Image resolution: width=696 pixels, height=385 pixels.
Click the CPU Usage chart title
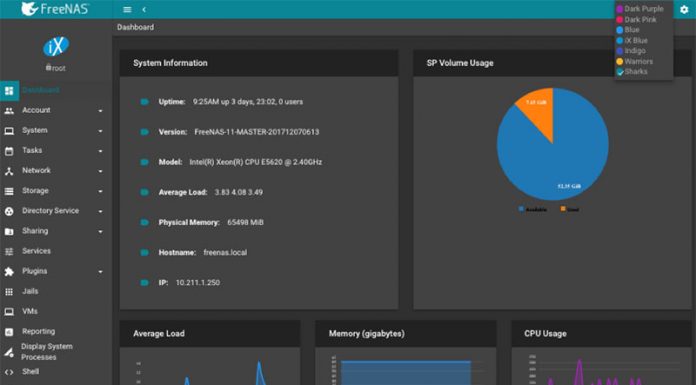[545, 333]
